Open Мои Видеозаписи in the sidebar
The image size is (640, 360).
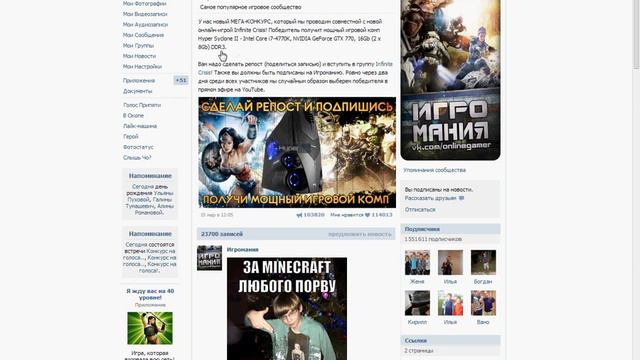point(145,14)
